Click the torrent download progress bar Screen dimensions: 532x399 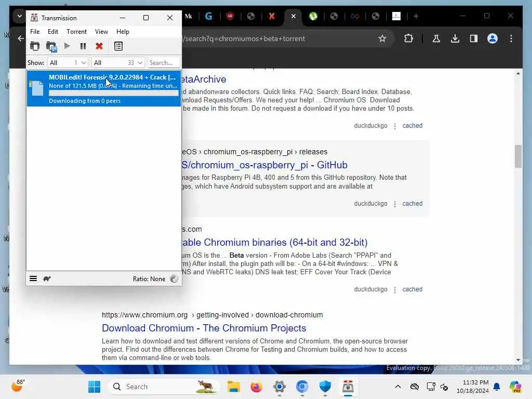[114, 93]
